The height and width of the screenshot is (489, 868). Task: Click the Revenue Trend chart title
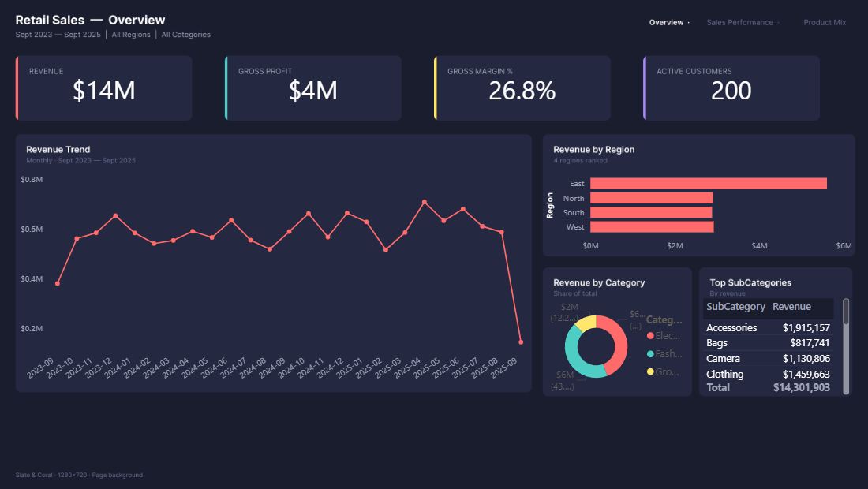[x=58, y=149]
